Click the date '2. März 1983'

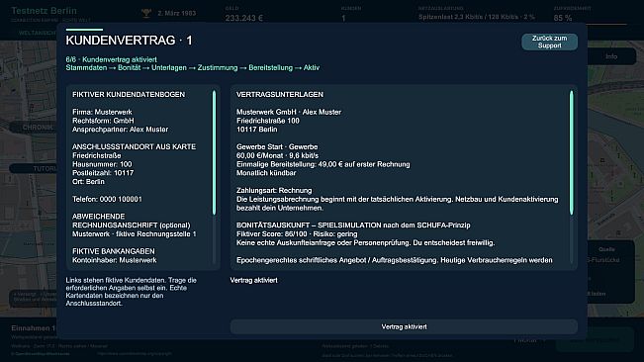click(177, 13)
